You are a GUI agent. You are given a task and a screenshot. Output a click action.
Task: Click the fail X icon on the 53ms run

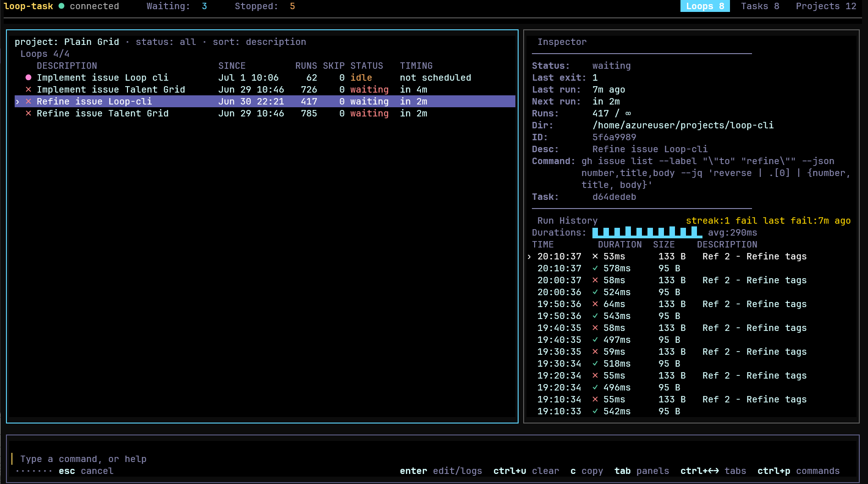(x=595, y=256)
